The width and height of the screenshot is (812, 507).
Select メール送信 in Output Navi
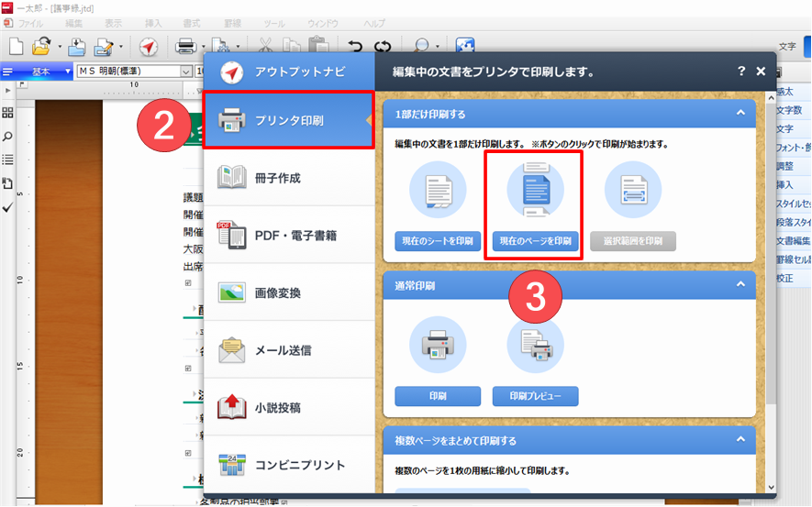pyautogui.click(x=288, y=350)
